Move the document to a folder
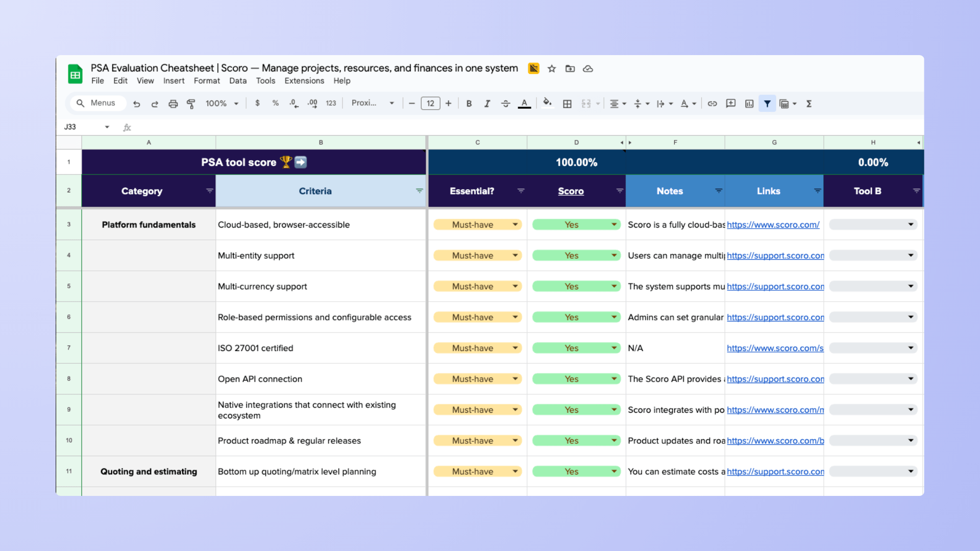This screenshot has height=551, width=980. pos(570,68)
